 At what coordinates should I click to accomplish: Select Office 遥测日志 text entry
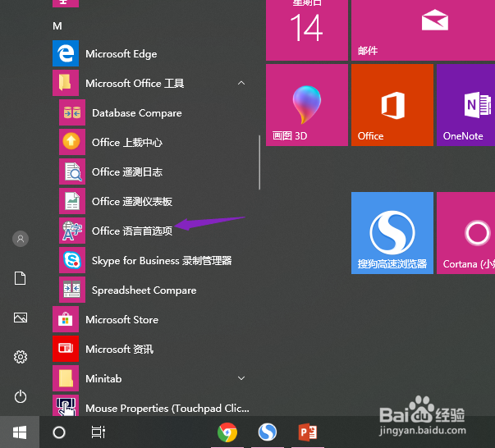point(127,172)
